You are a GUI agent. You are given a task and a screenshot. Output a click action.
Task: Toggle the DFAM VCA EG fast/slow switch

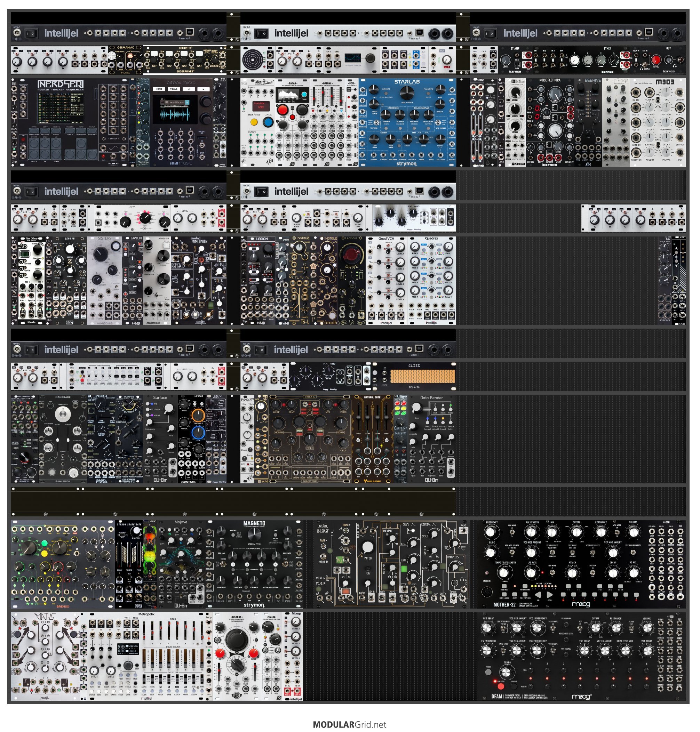631,628
